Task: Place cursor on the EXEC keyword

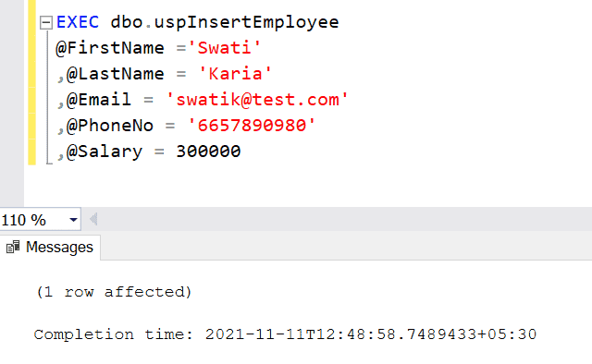Action: point(78,22)
